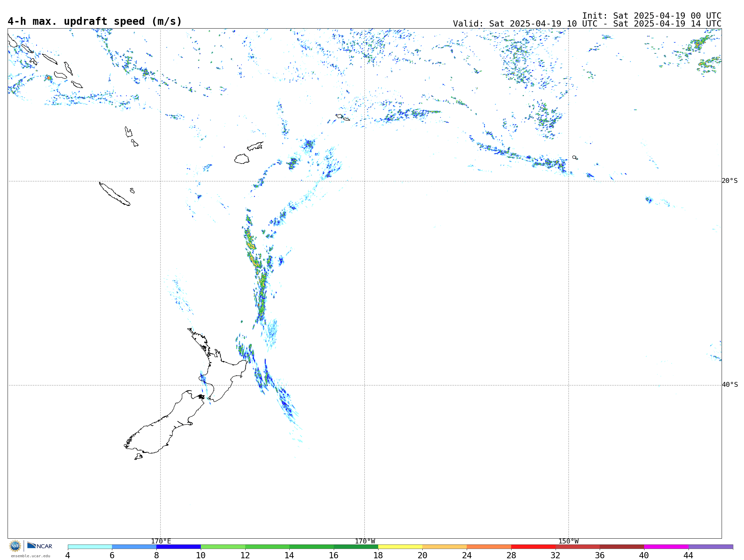Click the colorbar tick label 36
Screen dimensions: 744x560
pos(600,555)
